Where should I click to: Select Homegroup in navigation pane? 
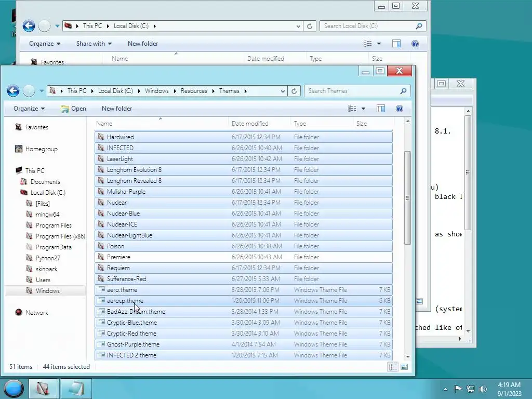coord(41,149)
